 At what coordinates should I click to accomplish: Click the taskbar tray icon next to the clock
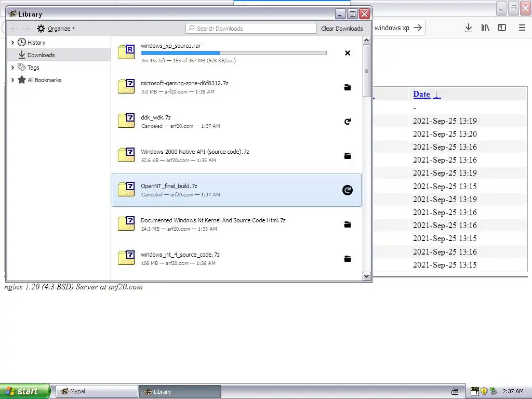494,391
